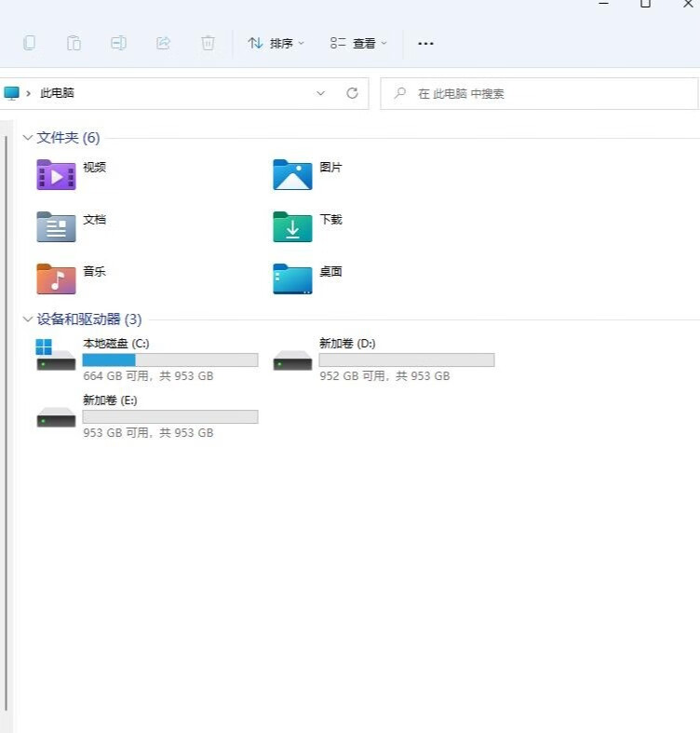Click the Paste icon in the toolbar

(x=74, y=43)
